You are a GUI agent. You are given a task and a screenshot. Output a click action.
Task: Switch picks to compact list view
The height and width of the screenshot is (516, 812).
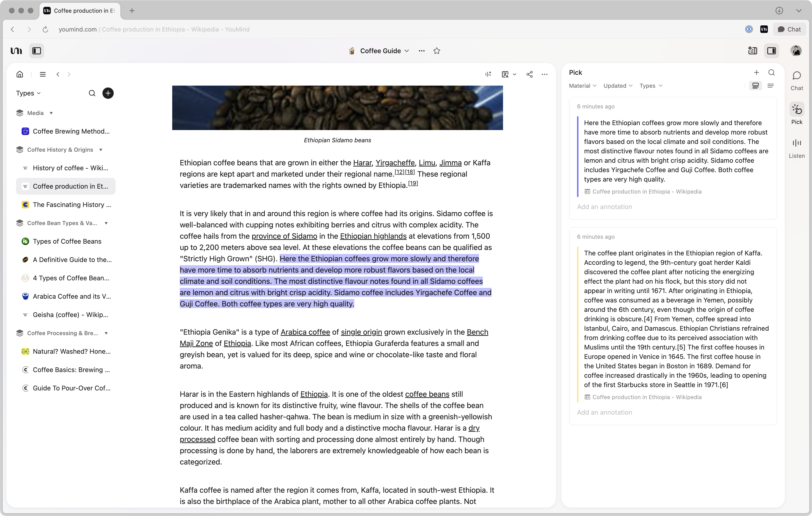770,86
